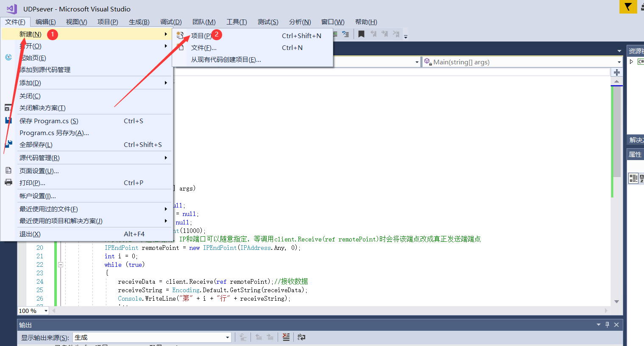644x346 pixels.
Task: Open the 分析(N) menu
Action: [x=300, y=22]
